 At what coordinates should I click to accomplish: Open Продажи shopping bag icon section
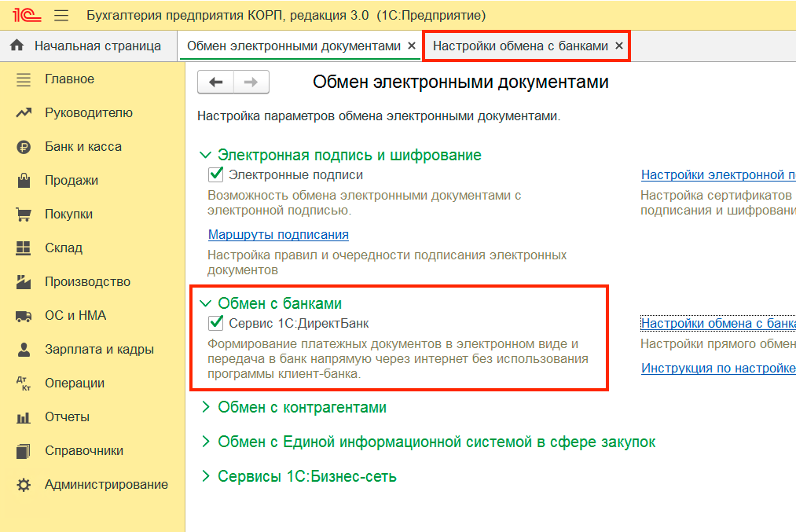click(x=24, y=181)
